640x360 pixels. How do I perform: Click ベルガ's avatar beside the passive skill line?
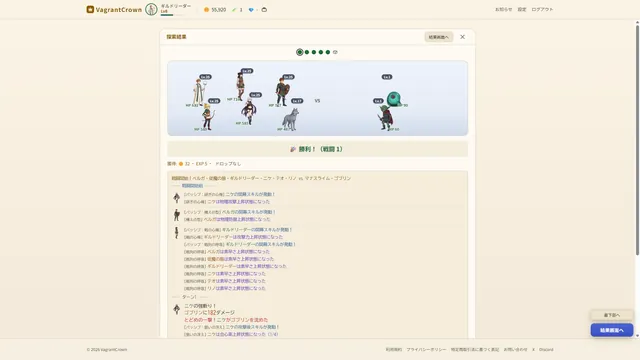click(x=176, y=215)
